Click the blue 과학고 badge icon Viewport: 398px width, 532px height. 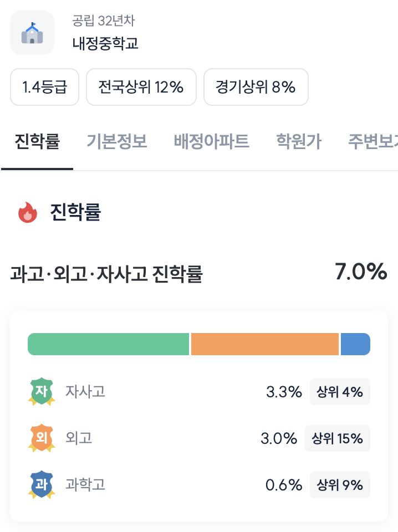42,485
